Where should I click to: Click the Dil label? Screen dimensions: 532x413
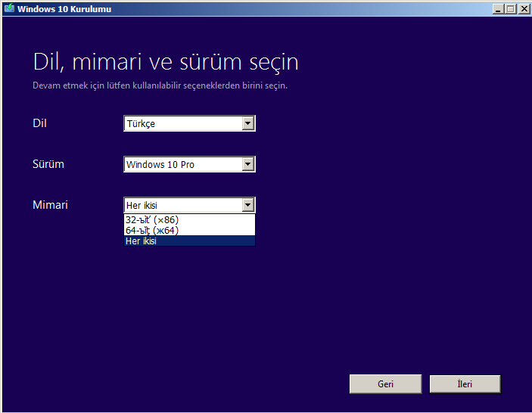coord(39,123)
